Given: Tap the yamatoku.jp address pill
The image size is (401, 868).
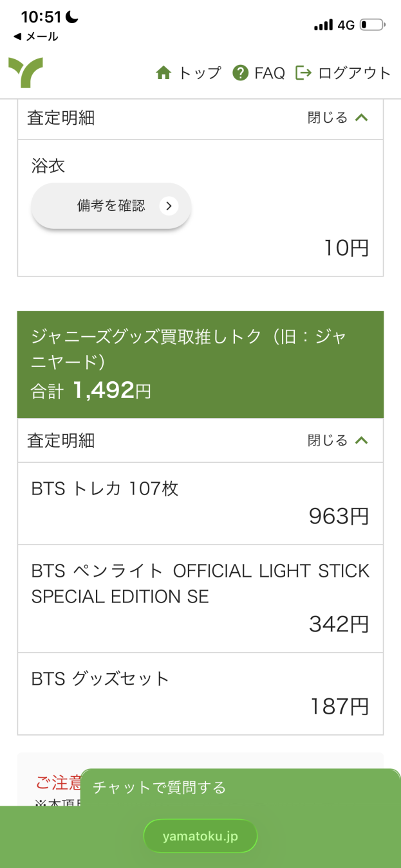Looking at the screenshot, I should coord(200,836).
